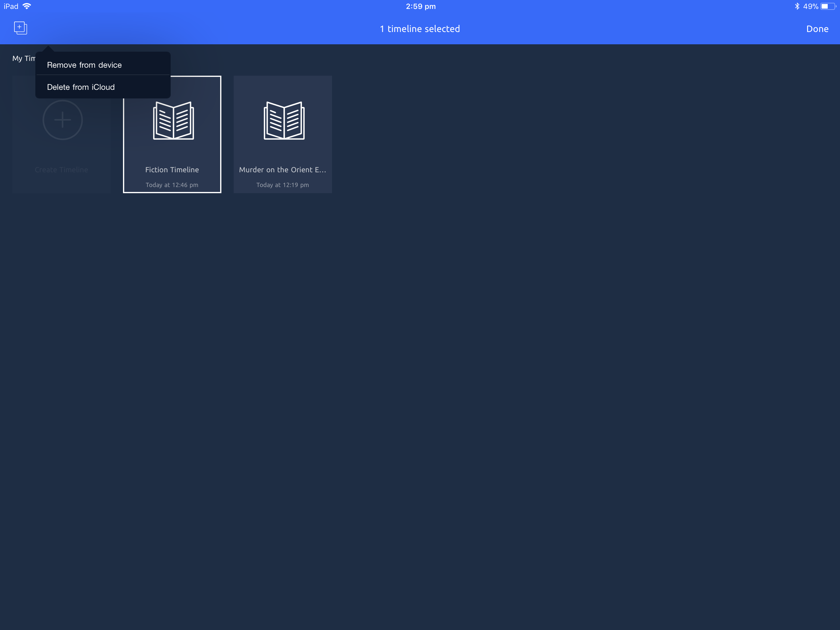The image size is (840, 630).
Task: Deselect the Fiction Timeline title
Action: coord(172,170)
